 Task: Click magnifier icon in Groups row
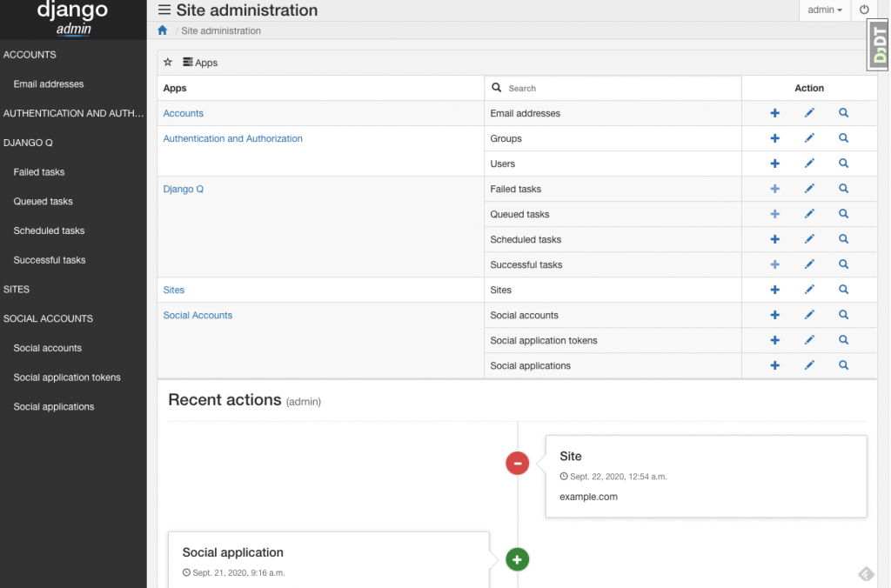click(843, 138)
